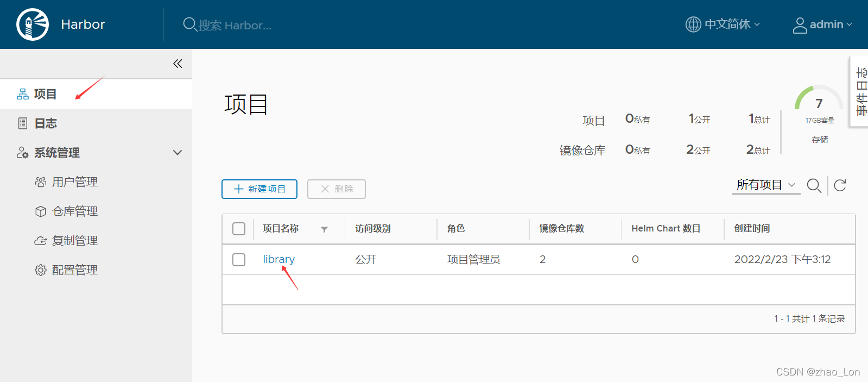Click the Harbor lighthouse logo

pyautogui.click(x=33, y=24)
